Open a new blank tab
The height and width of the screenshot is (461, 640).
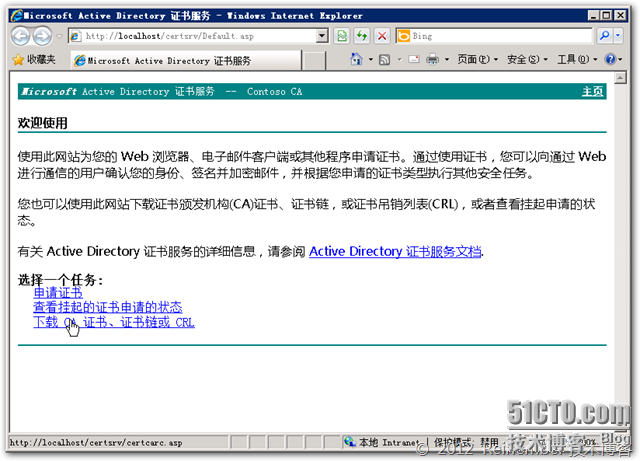click(x=315, y=61)
